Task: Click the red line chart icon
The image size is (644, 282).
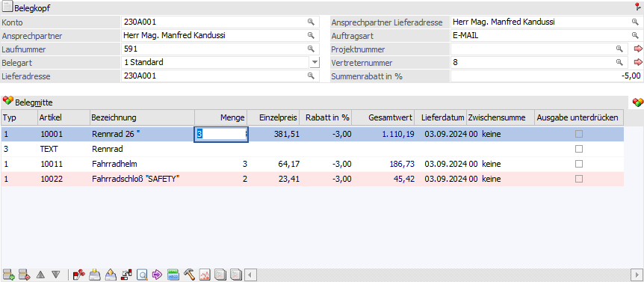Action: click(205, 275)
